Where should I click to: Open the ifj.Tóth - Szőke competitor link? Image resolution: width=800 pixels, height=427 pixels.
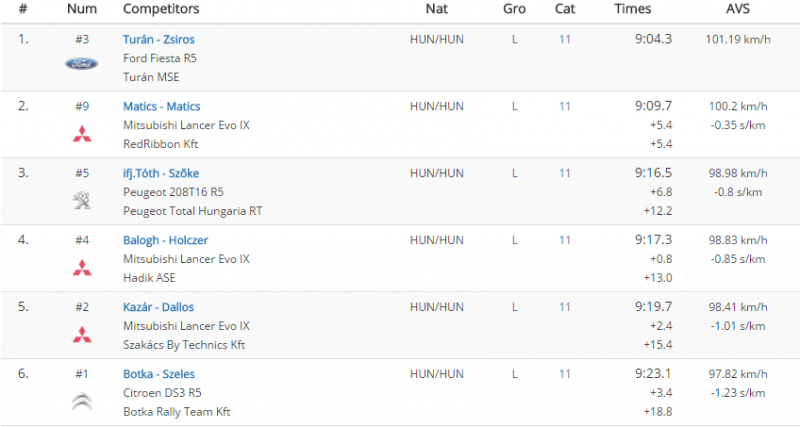[x=161, y=173]
